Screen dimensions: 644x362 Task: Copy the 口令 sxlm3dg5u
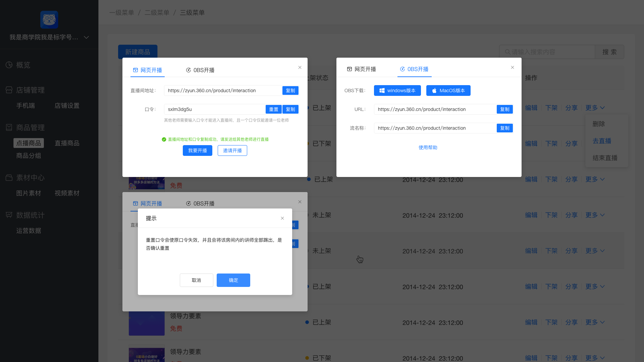click(290, 109)
